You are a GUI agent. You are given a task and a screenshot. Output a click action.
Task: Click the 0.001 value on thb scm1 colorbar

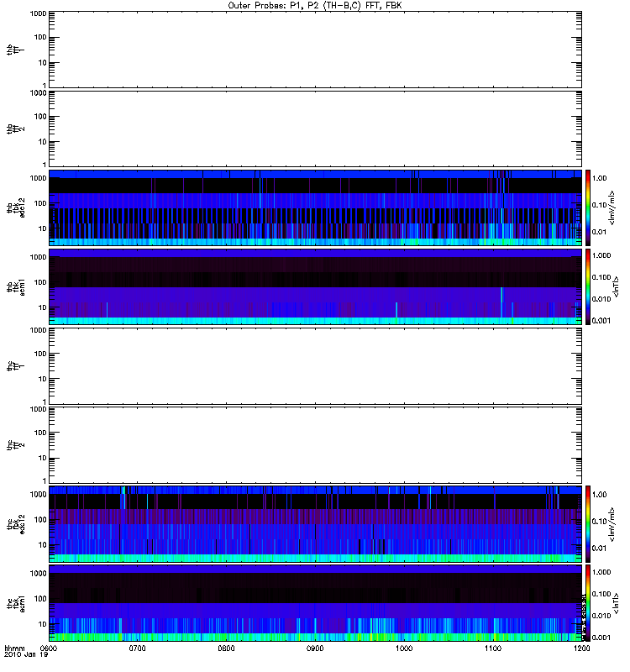coord(601,321)
